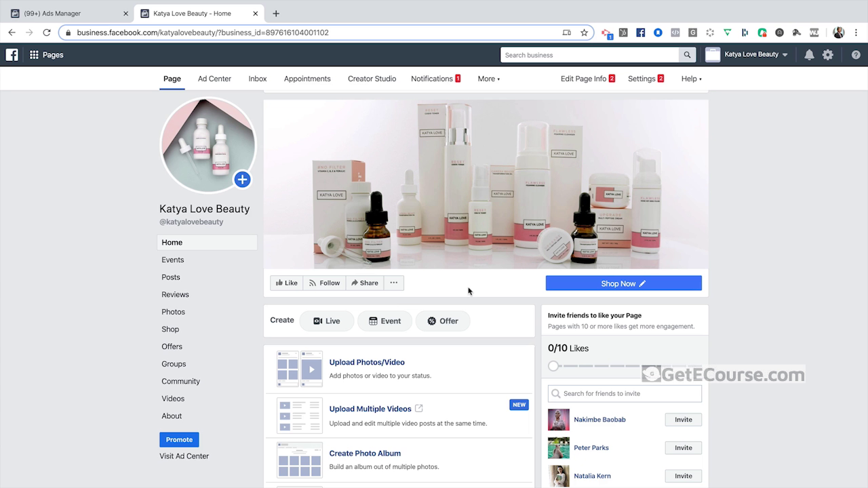Open Edit Page Info

tap(587, 79)
